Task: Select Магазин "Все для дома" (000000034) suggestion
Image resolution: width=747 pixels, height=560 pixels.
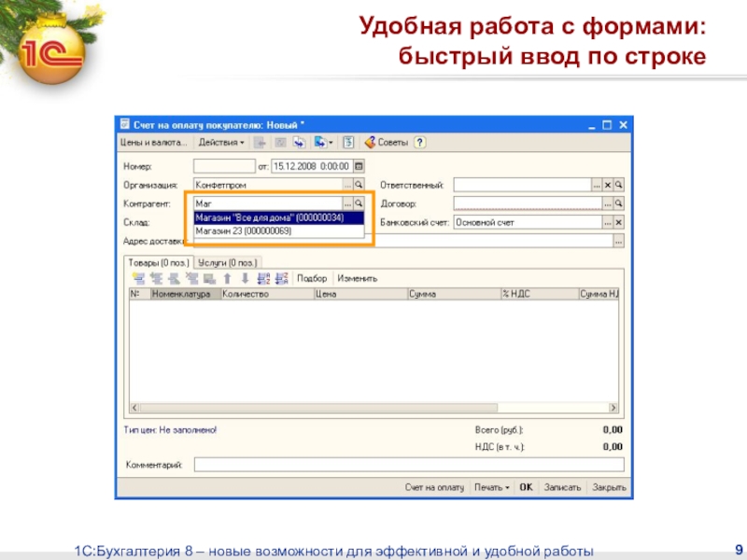Action: tap(278, 217)
